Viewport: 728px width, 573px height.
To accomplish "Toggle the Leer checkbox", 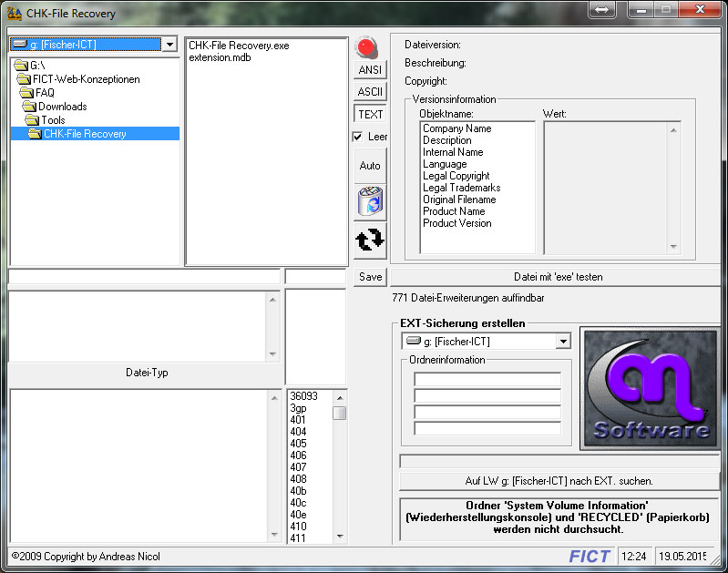I will [x=357, y=137].
